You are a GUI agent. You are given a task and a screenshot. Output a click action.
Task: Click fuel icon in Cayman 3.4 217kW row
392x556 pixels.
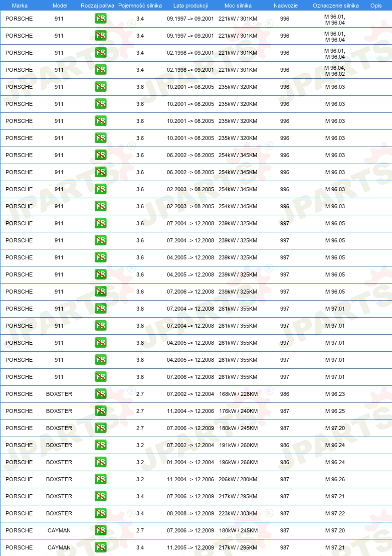[x=101, y=547]
